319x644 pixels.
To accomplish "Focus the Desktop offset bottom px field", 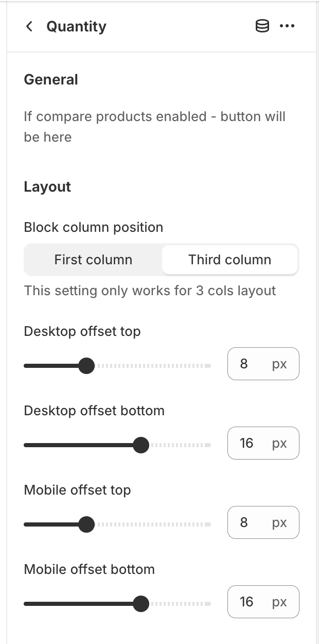I will tap(263, 443).
